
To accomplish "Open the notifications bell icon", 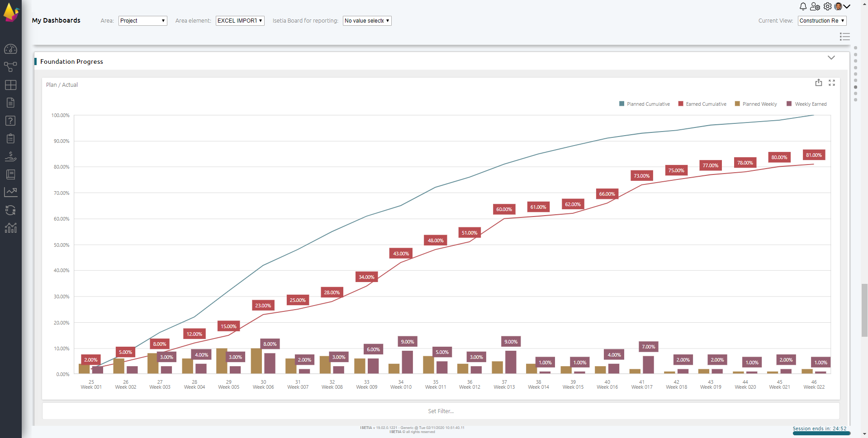I will tap(803, 6).
